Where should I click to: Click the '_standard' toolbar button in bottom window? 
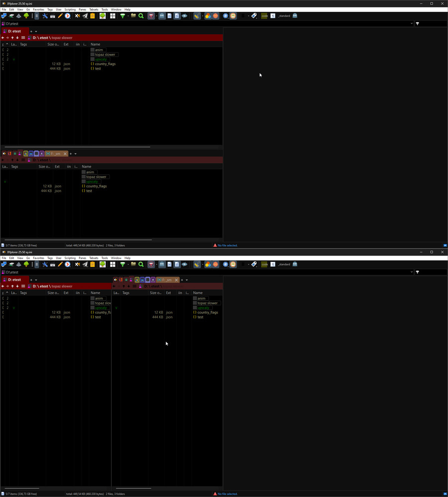point(284,264)
